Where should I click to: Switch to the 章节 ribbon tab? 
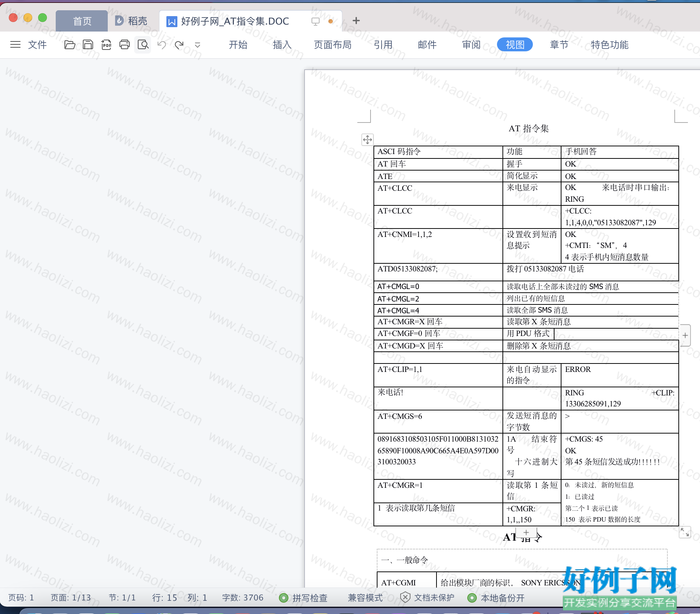pos(559,45)
